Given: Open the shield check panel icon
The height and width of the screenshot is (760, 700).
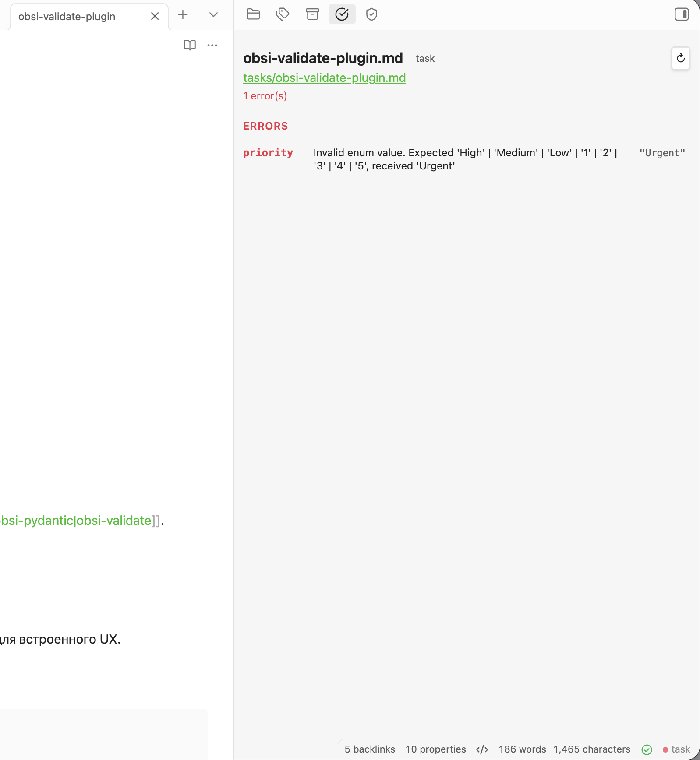Looking at the screenshot, I should click(371, 14).
